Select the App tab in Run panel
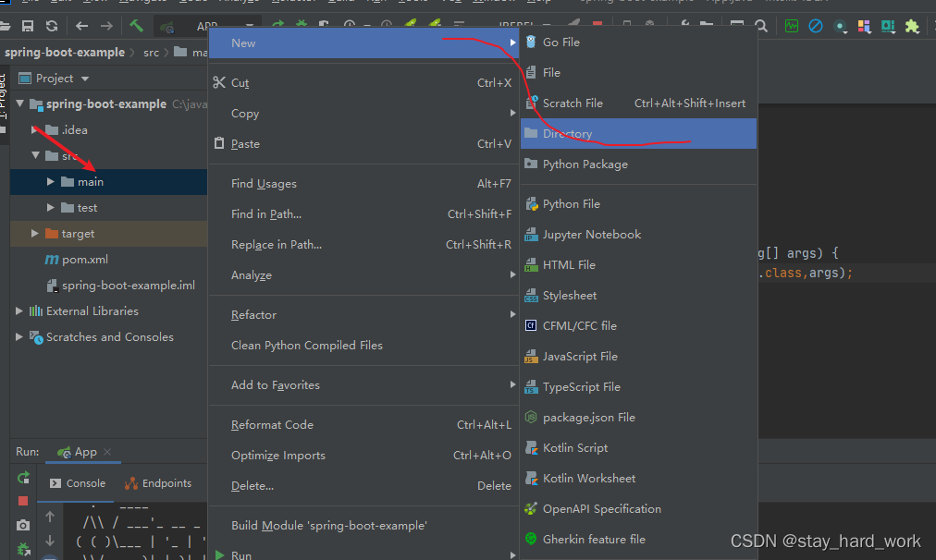Screen dimensions: 936x560 84,452
